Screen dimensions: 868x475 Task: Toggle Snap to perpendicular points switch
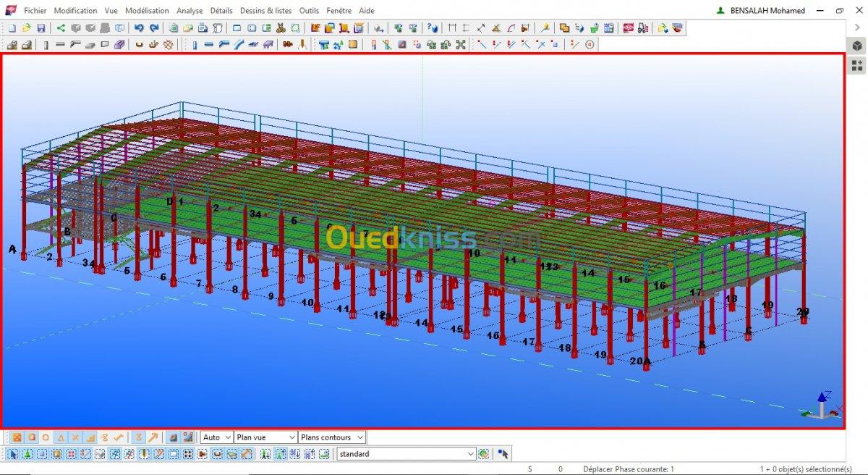(x=90, y=437)
